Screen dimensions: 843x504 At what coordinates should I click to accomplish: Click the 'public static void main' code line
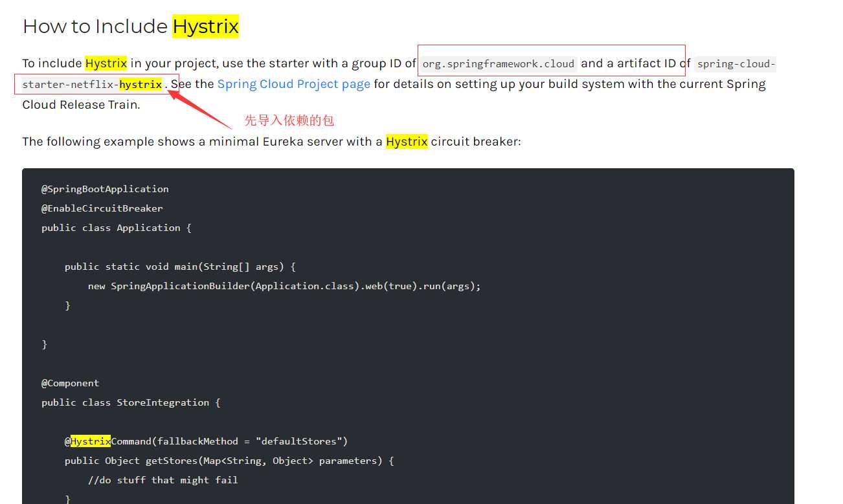(x=180, y=267)
